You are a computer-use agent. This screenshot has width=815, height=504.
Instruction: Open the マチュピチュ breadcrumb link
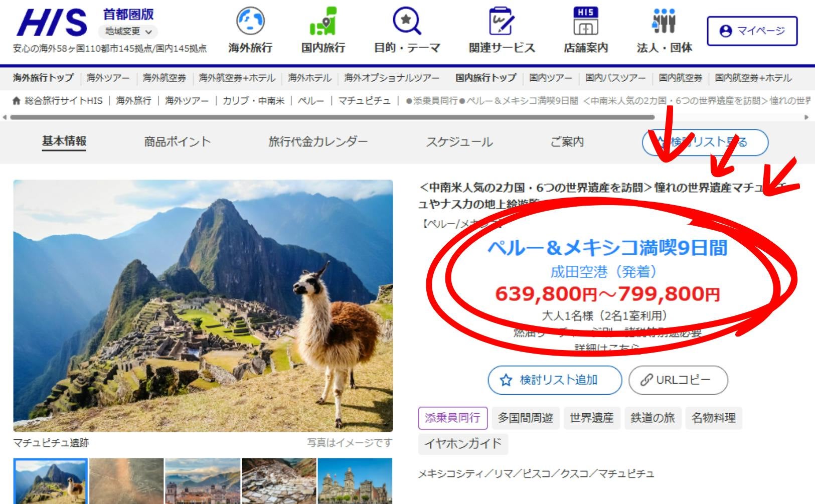coord(364,101)
